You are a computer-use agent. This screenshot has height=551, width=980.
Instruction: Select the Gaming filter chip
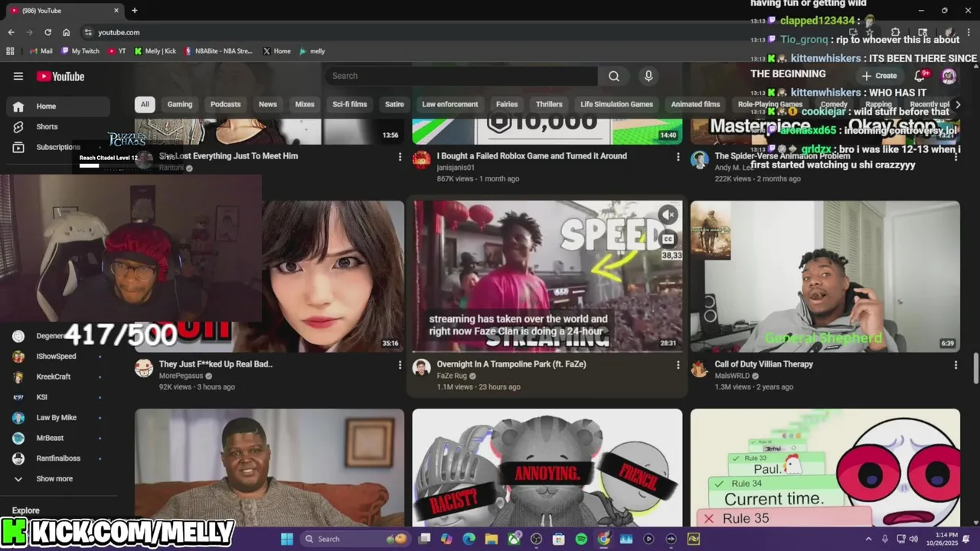coord(180,104)
